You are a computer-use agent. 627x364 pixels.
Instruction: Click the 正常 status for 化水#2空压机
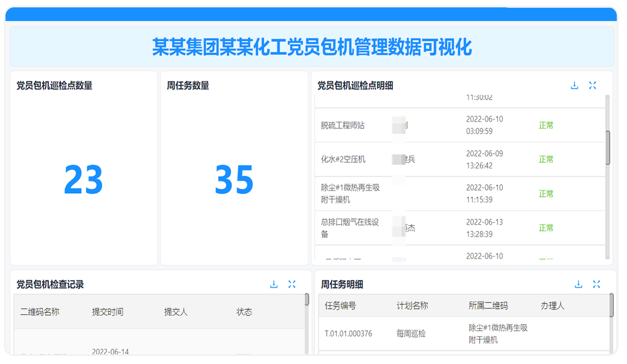(x=546, y=159)
